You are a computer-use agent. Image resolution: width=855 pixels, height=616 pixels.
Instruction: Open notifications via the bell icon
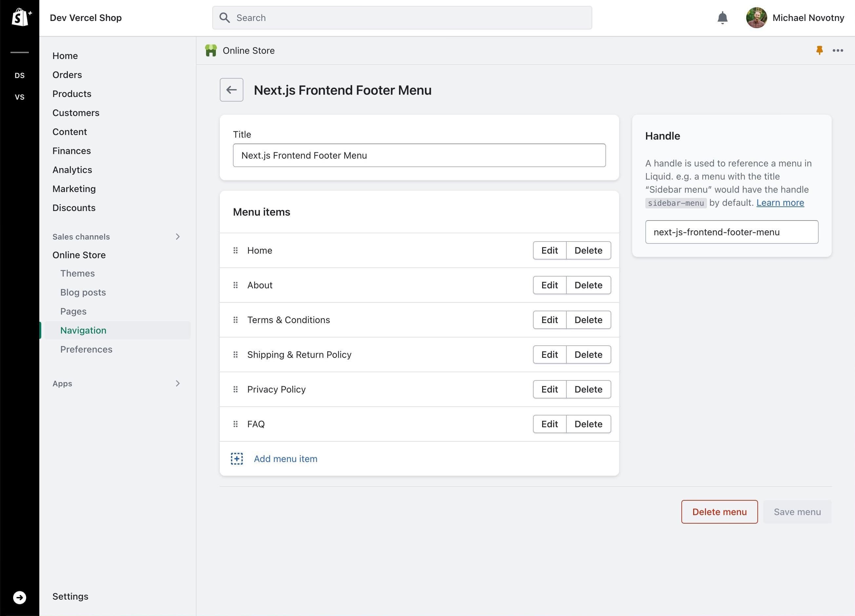(x=723, y=17)
